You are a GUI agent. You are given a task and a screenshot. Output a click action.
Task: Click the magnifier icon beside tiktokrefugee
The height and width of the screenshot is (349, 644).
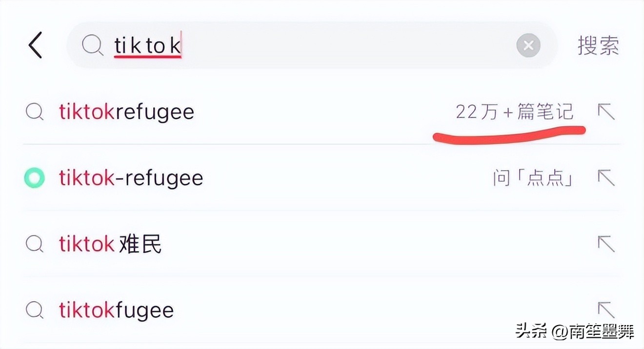[35, 112]
